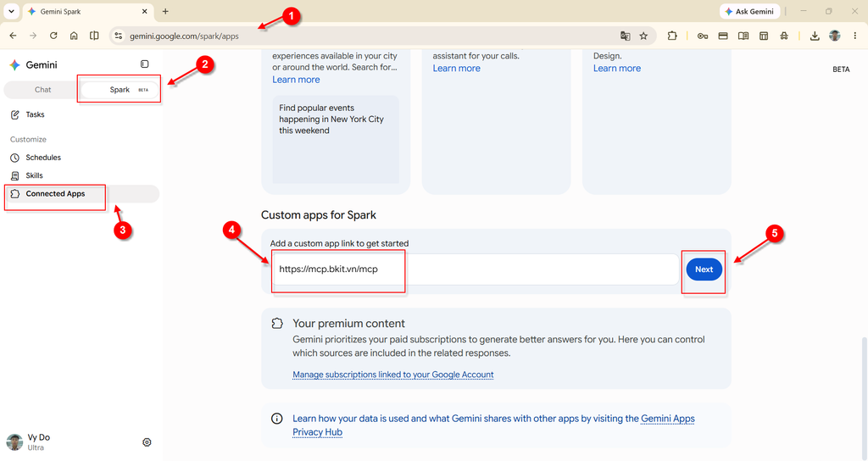Click Learn more under the Design card
The height and width of the screenshot is (461, 868).
617,69
